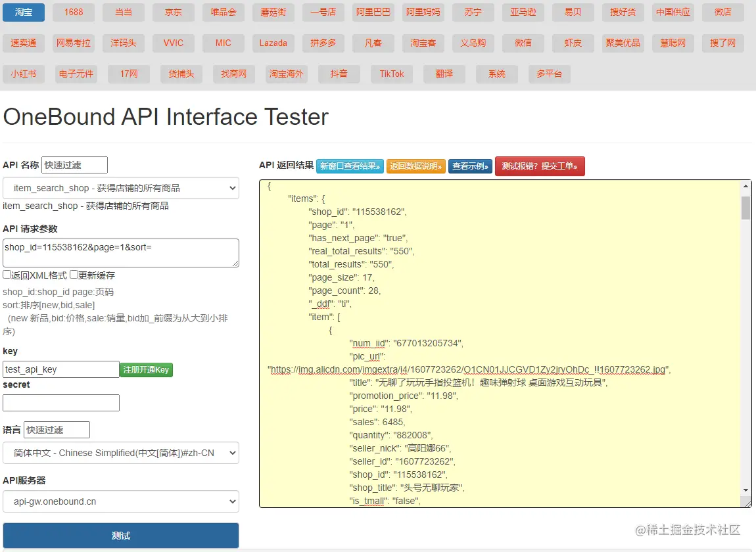
Task: Open the 货捕头 tab
Action: click(x=181, y=74)
